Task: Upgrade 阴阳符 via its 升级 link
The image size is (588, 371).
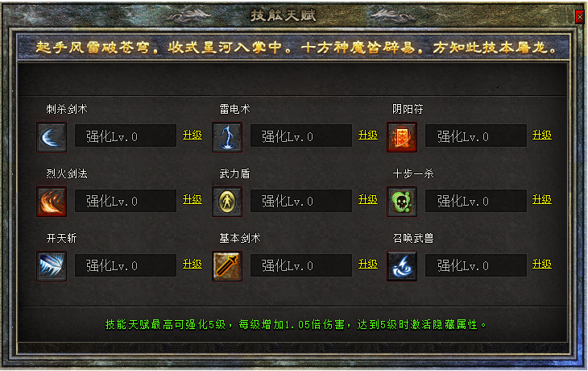Action: tap(542, 135)
